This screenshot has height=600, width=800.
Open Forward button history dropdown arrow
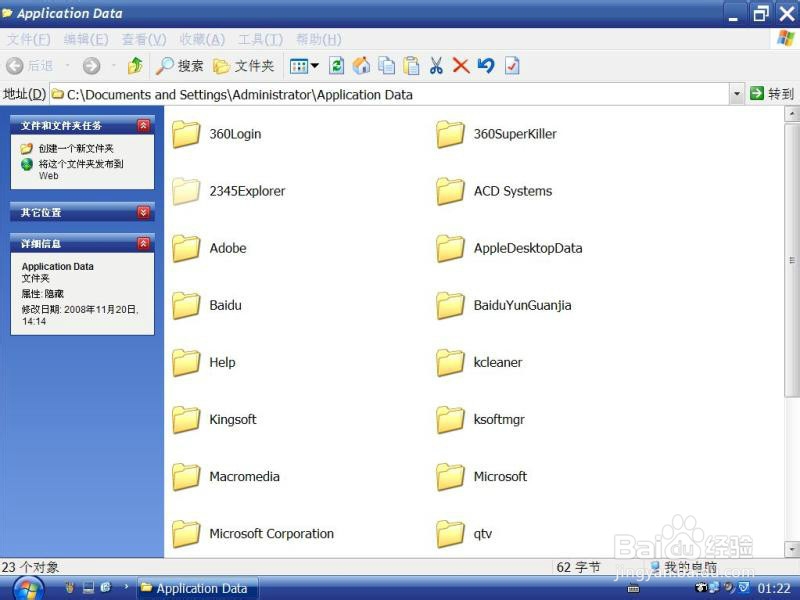pyautogui.click(x=114, y=66)
